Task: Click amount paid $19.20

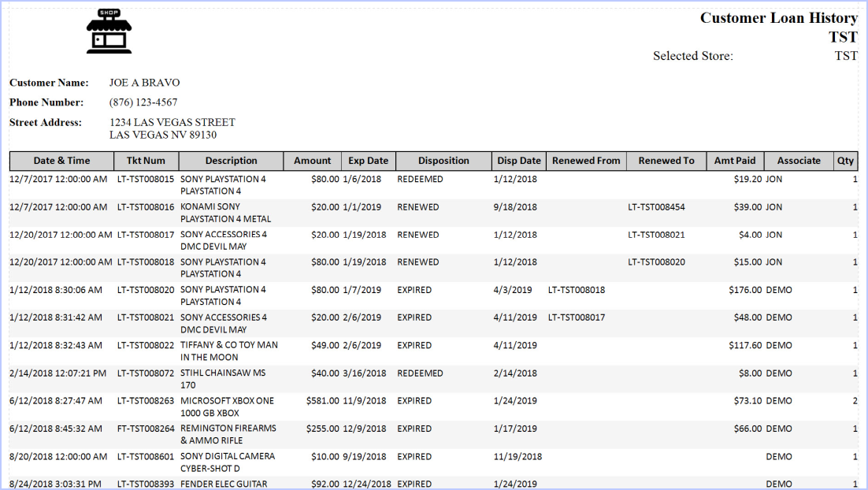Action: (747, 180)
